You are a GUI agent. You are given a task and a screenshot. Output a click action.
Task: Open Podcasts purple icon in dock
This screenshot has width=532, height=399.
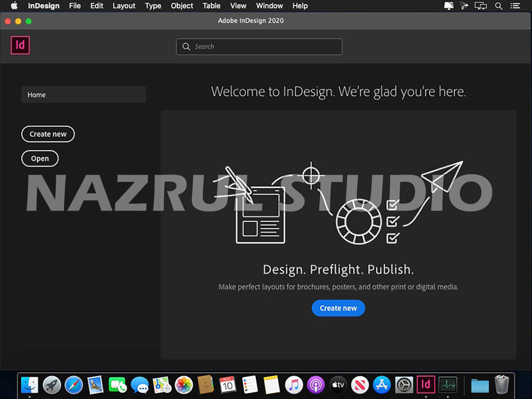click(316, 385)
